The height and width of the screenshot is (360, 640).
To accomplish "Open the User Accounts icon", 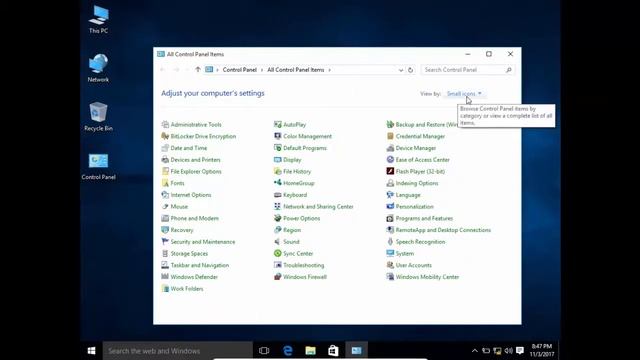I will tap(390, 265).
